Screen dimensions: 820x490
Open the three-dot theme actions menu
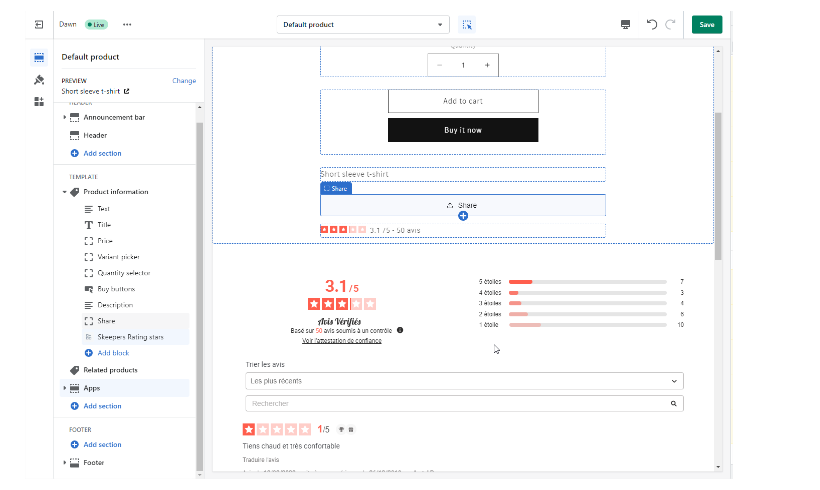click(127, 24)
